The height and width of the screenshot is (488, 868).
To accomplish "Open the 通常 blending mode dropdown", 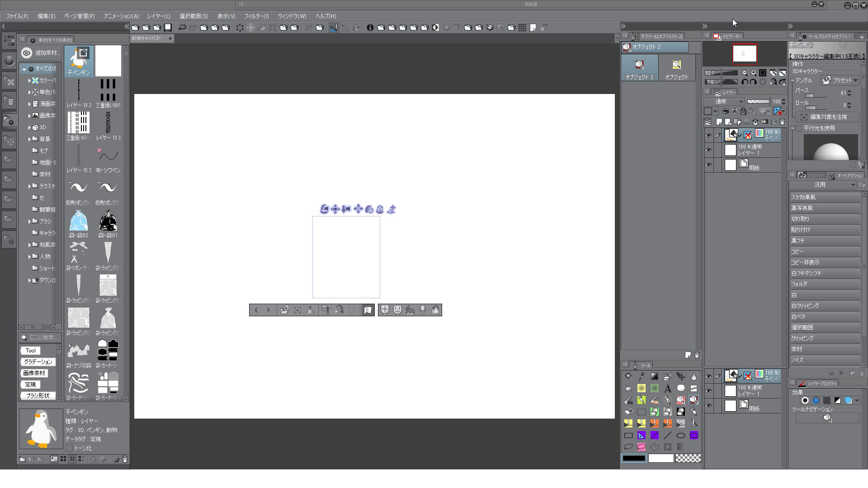I will 723,102.
